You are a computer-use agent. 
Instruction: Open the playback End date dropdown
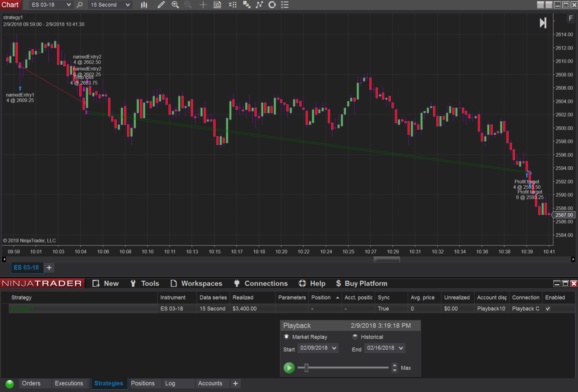point(385,348)
